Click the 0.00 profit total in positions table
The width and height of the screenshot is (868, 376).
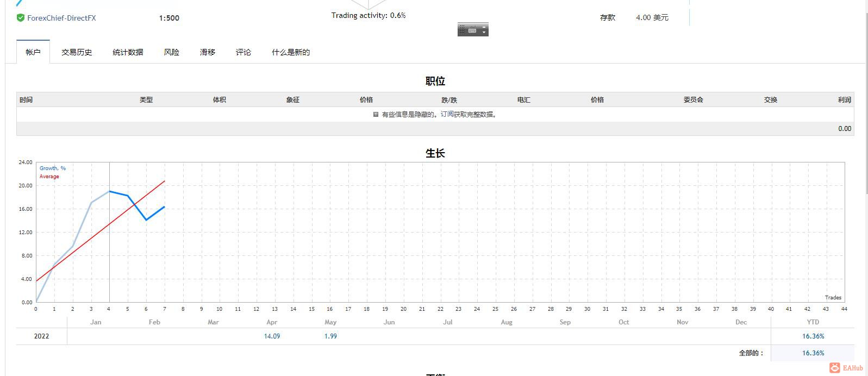(845, 129)
